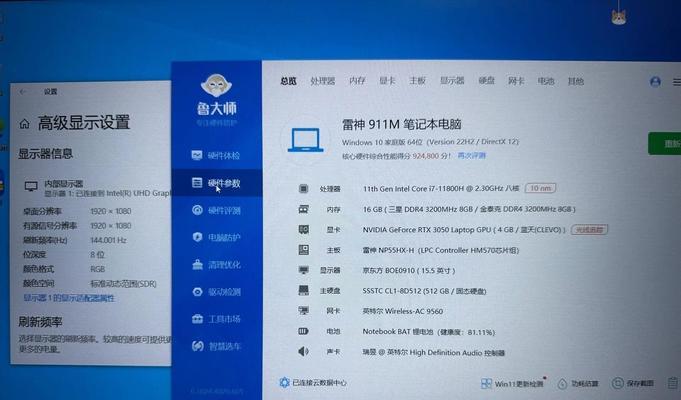681x400 pixels.
Task: Switch to the 处理器 tab
Action: tap(323, 81)
